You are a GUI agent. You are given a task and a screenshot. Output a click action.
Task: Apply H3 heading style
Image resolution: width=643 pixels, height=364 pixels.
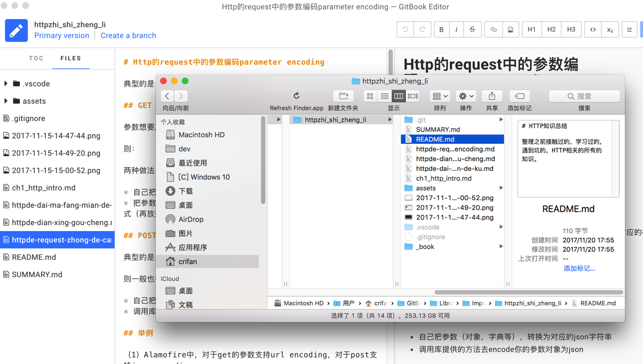(571, 29)
